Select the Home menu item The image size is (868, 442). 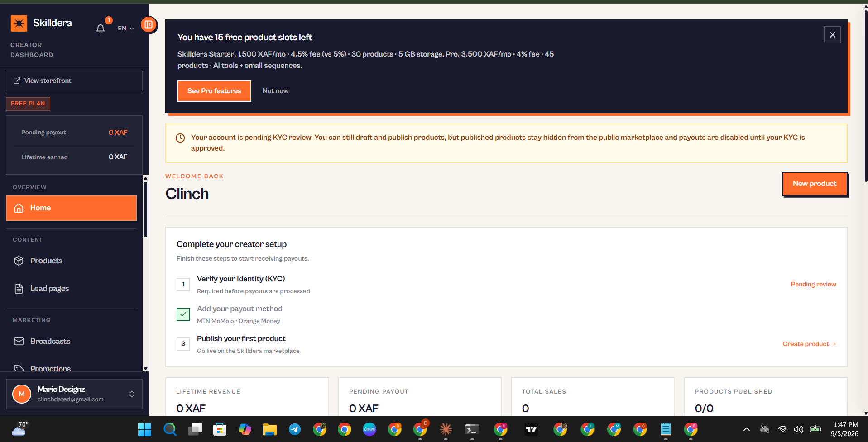coord(72,208)
